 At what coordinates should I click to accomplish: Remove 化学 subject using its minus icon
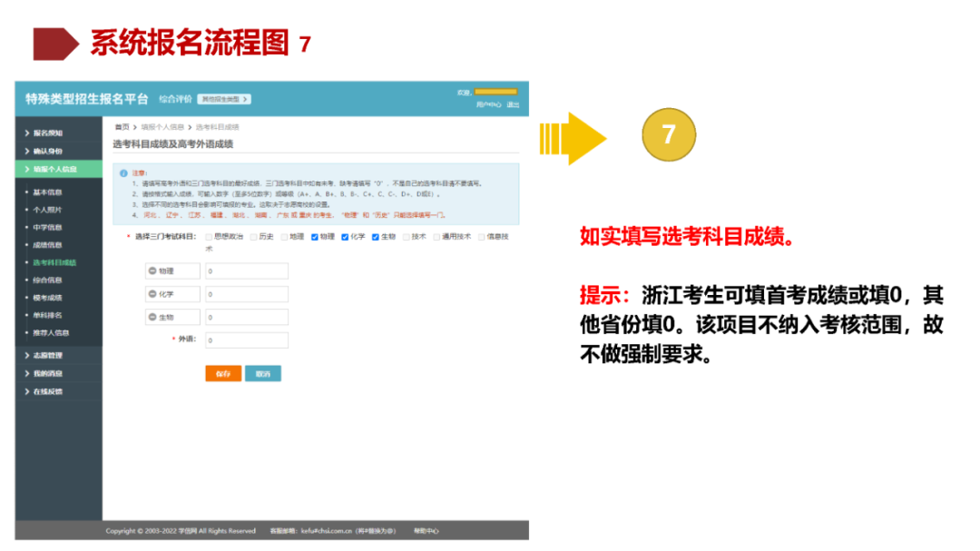click(152, 292)
